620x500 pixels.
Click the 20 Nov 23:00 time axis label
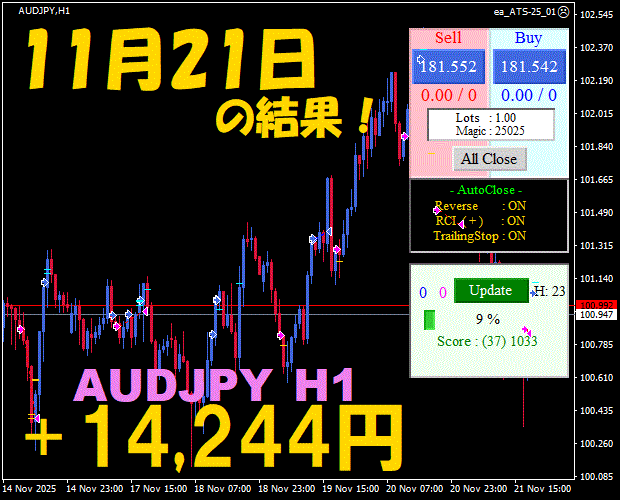pyautogui.click(x=478, y=489)
